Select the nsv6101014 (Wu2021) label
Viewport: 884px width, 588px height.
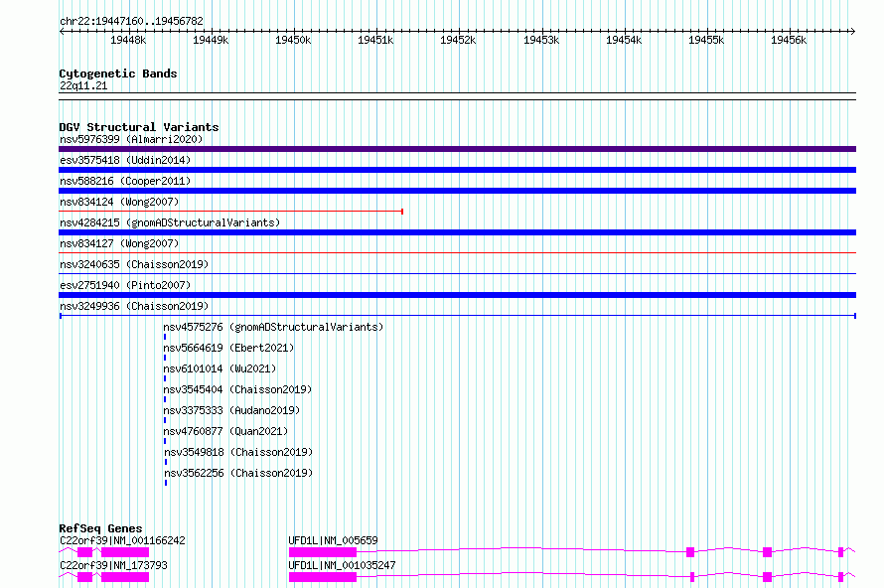(x=220, y=368)
